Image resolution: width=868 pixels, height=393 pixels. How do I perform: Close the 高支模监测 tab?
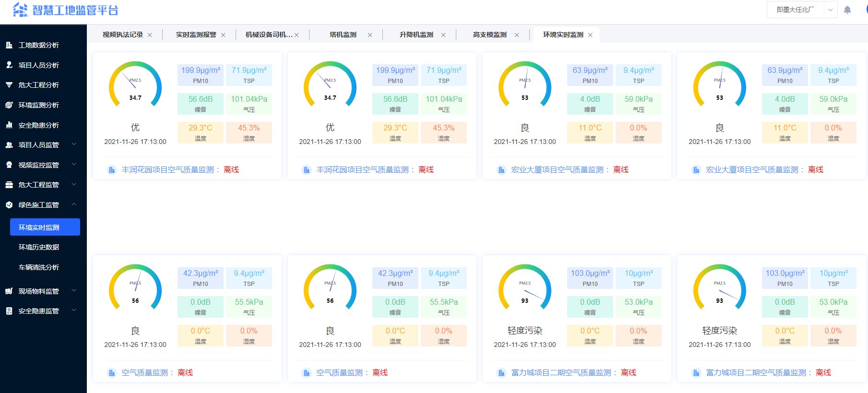(x=517, y=35)
